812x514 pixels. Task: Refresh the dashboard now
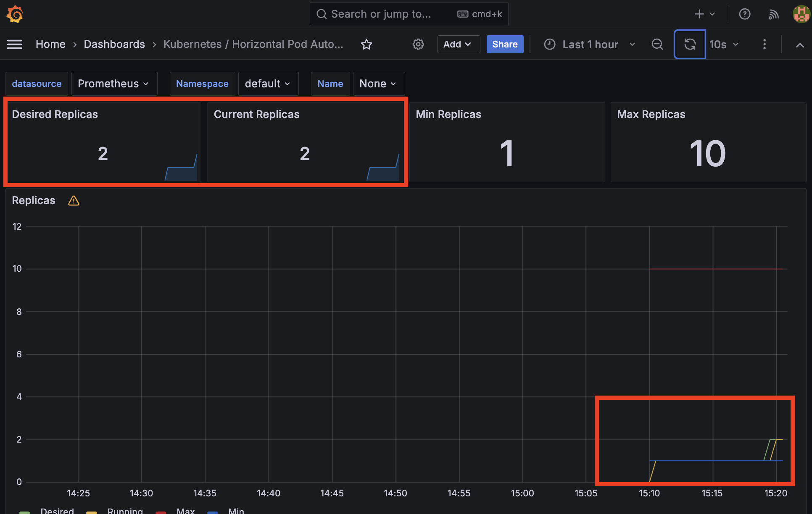tap(690, 45)
